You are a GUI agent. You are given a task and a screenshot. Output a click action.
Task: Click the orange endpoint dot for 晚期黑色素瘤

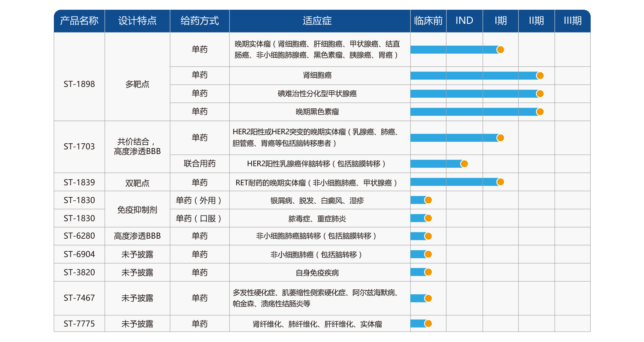click(x=540, y=112)
